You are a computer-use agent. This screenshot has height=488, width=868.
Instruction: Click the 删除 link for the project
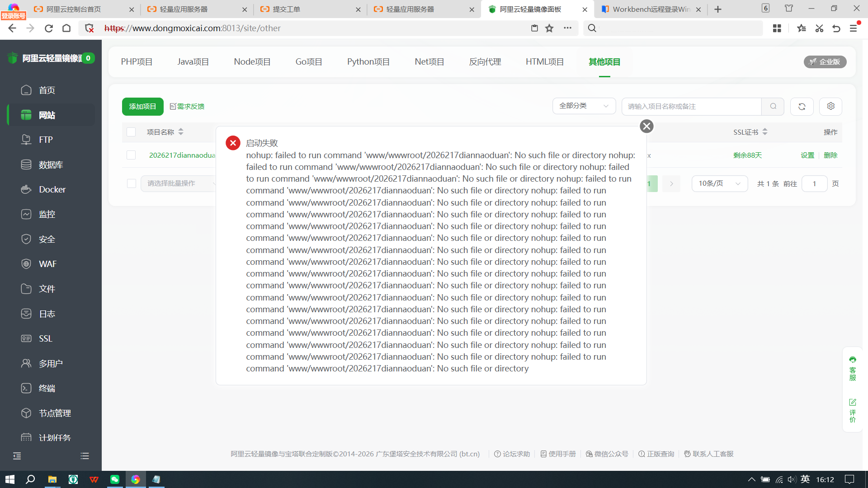(x=830, y=155)
